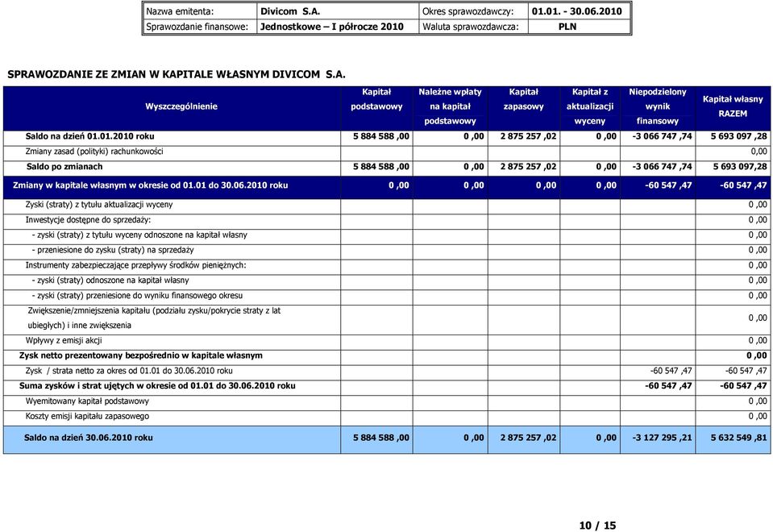Click '- zyski (straty) odnoszone na kapitał własny' row
The height and width of the screenshot is (532, 773).
pos(110,281)
